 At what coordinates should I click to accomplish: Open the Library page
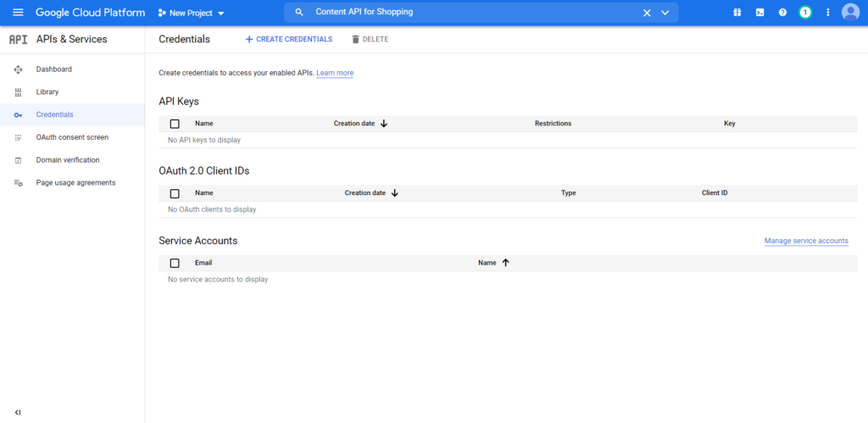pyautogui.click(x=47, y=92)
